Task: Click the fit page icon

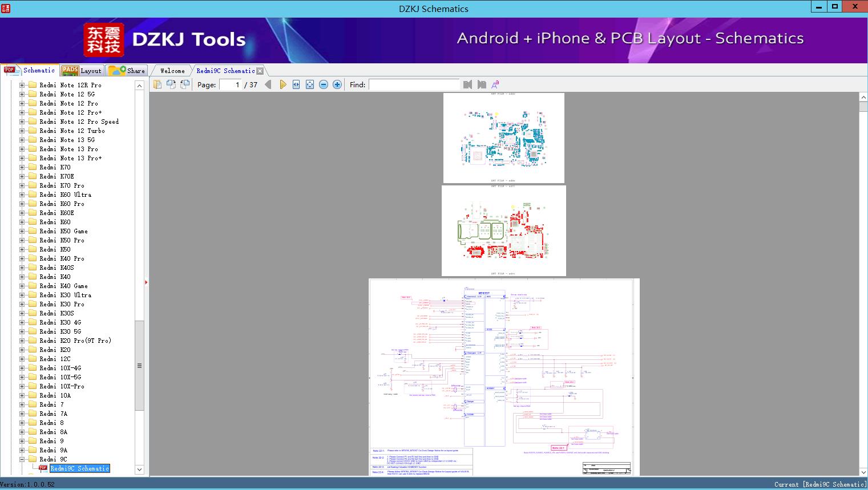Action: click(310, 84)
